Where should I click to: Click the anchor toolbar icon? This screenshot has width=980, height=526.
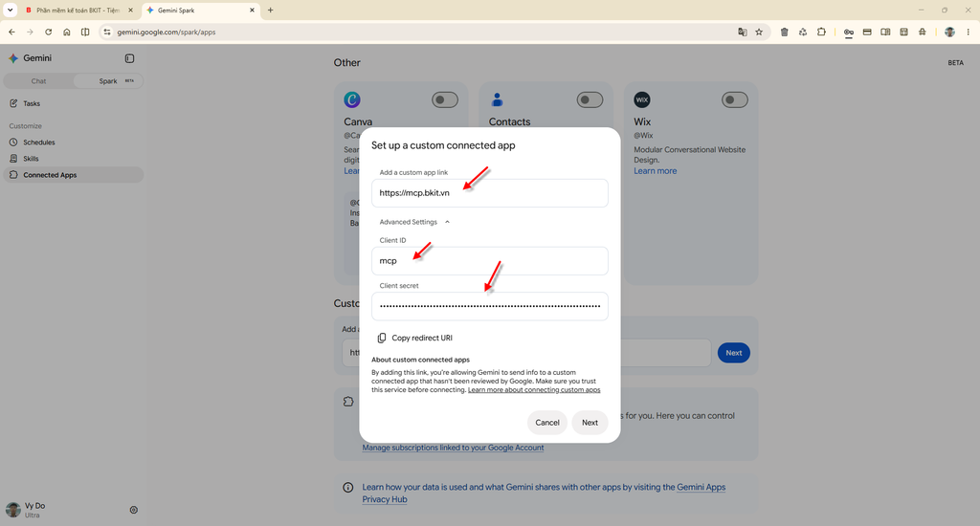click(x=923, y=32)
